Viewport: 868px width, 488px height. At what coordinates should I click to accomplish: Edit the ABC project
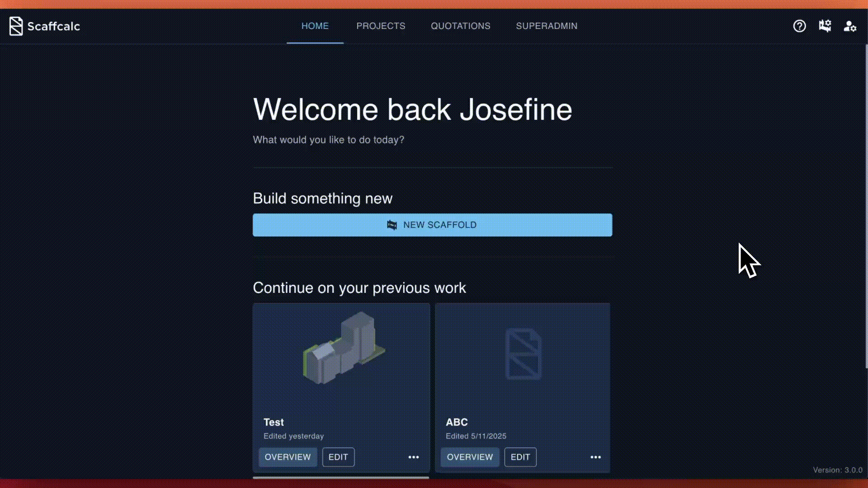(520, 457)
